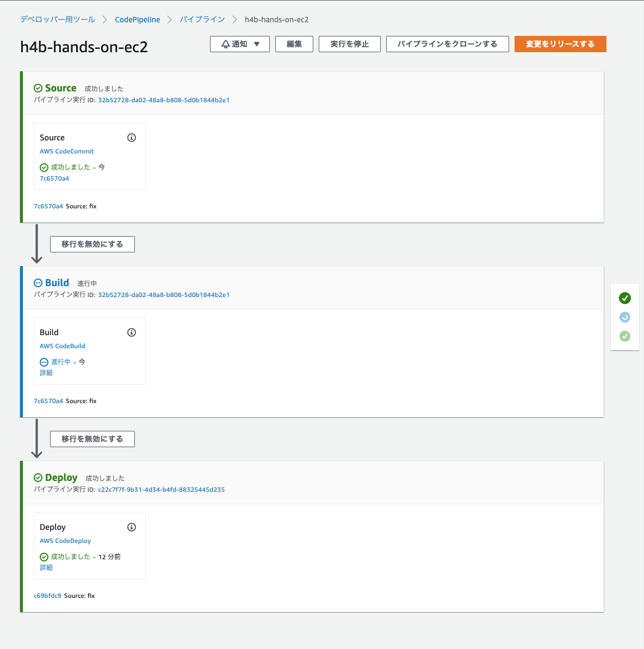Screen dimensions: 644x649
Task: Open AWS CodeDeploy provider link
Action: point(65,541)
